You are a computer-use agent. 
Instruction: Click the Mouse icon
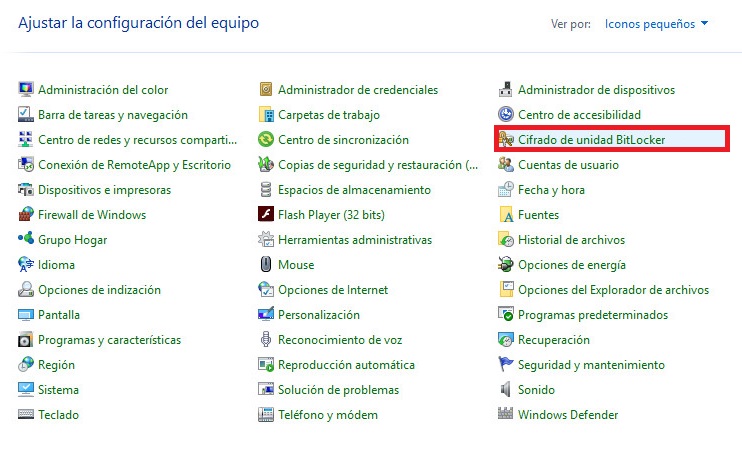[266, 264]
